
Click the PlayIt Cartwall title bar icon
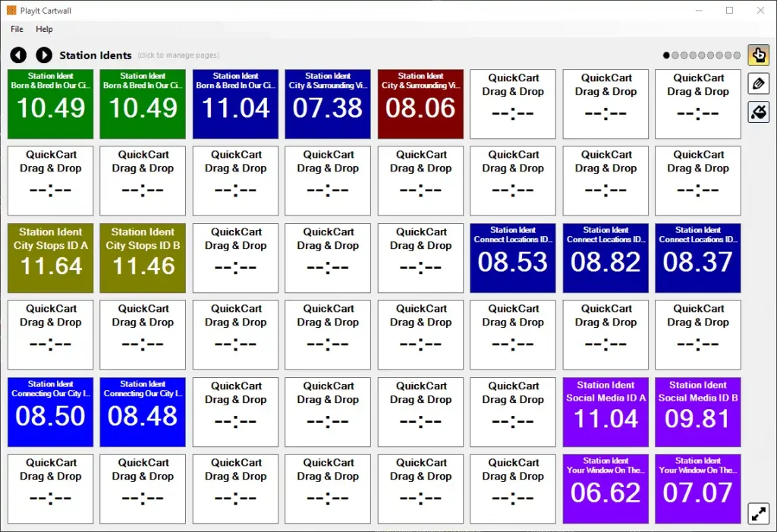11,11
